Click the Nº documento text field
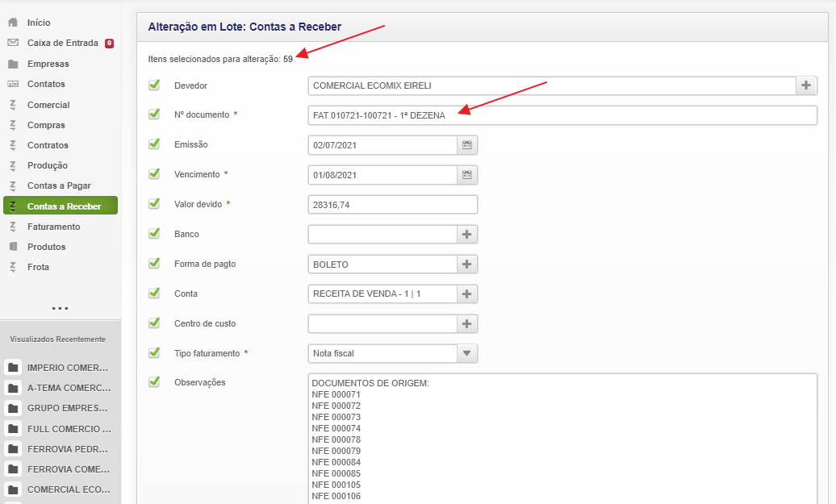 coord(562,115)
